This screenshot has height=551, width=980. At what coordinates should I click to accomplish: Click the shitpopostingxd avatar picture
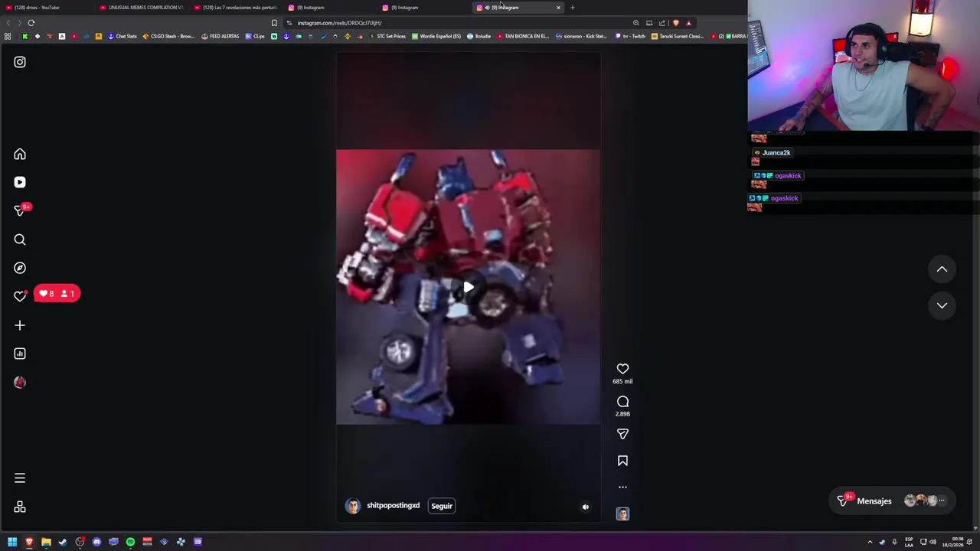coord(353,506)
